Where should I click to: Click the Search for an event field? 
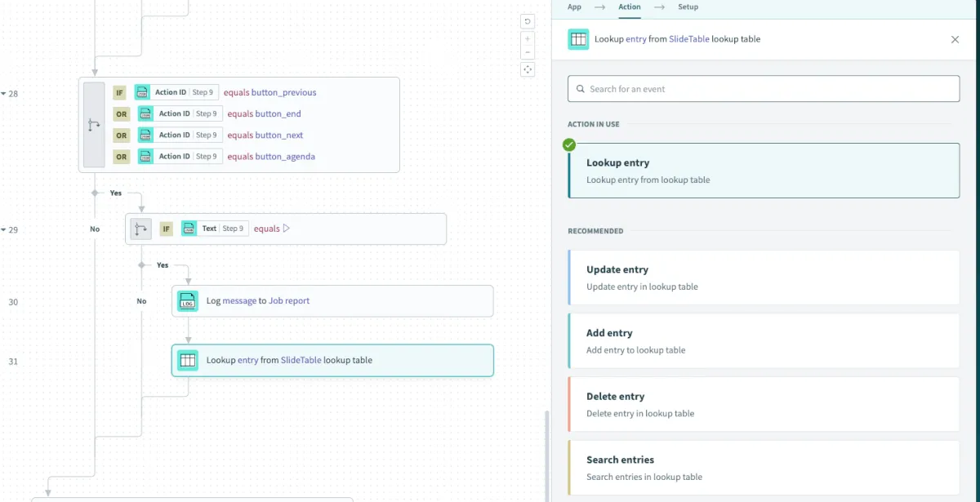pos(764,89)
